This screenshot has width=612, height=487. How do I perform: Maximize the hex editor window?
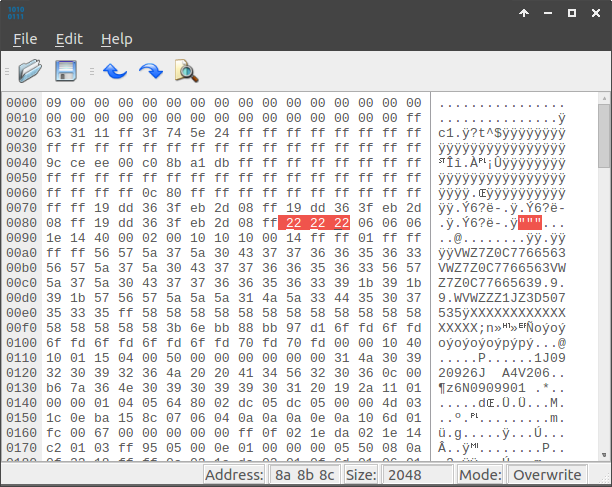[x=571, y=13]
